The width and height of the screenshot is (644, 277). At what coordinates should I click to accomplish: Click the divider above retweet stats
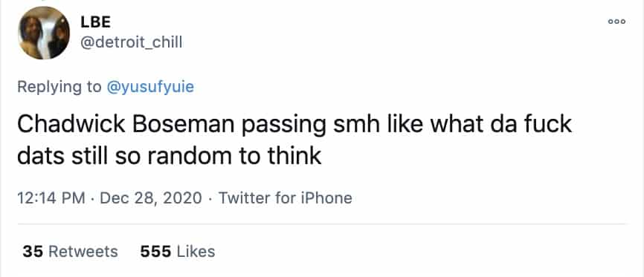(x=322, y=224)
